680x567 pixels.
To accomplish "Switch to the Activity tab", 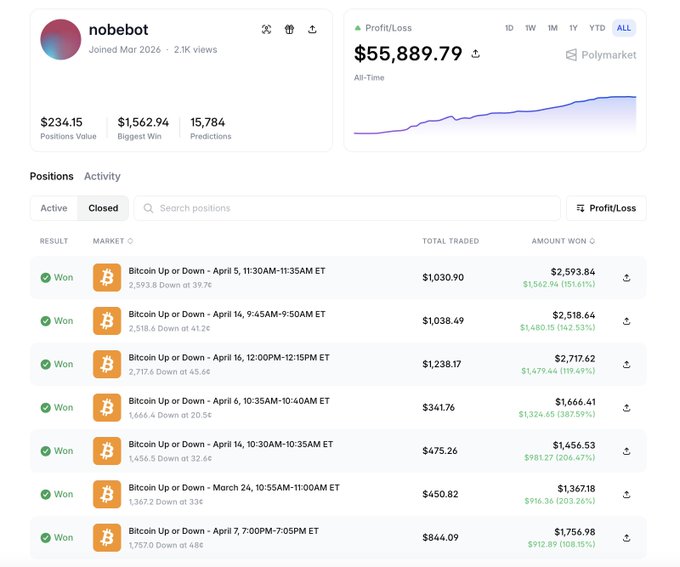I will click(x=102, y=176).
